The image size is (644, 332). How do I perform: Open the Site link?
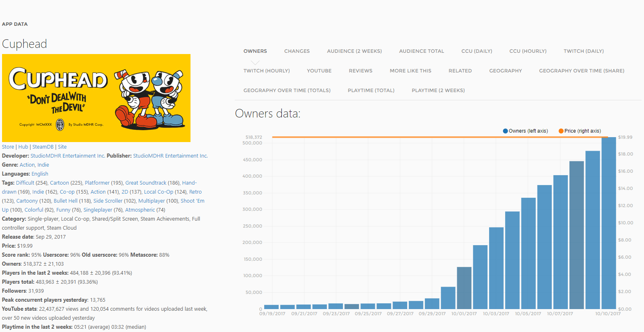click(x=62, y=147)
